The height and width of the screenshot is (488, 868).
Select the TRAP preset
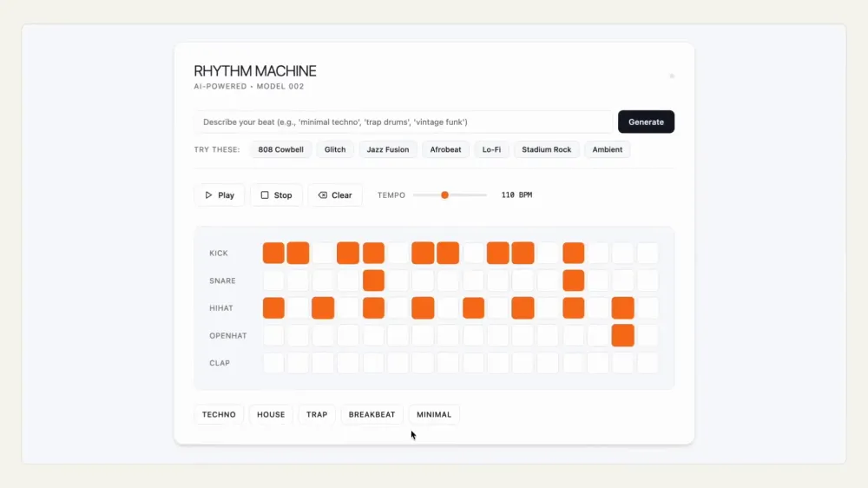tap(317, 414)
